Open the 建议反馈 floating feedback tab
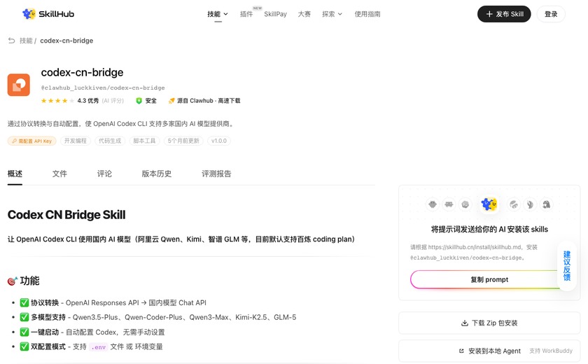Image resolution: width=588 pixels, height=364 pixels. tap(566, 266)
